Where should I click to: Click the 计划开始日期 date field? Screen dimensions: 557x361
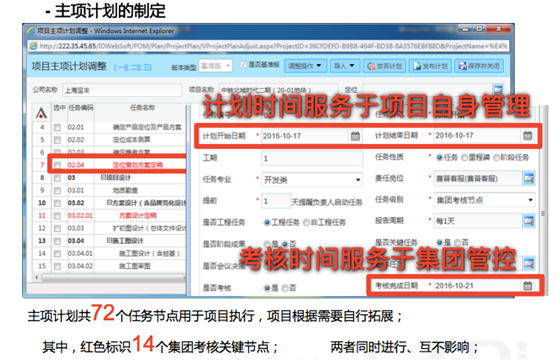coord(305,136)
